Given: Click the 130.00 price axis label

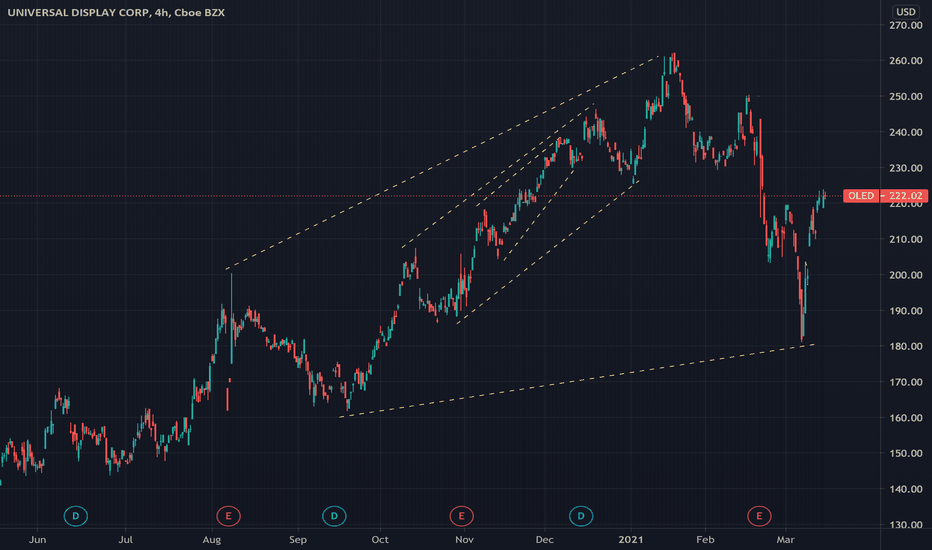Looking at the screenshot, I should (906, 525).
